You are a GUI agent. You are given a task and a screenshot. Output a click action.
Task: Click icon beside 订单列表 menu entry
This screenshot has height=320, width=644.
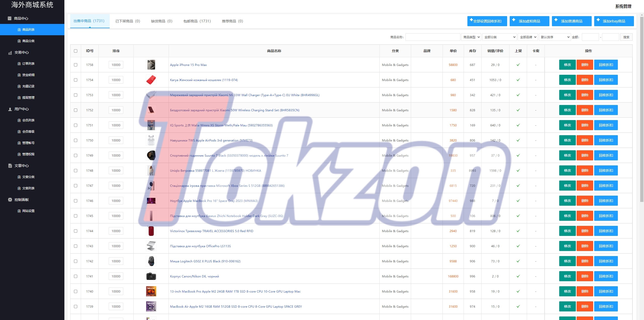click(x=19, y=64)
